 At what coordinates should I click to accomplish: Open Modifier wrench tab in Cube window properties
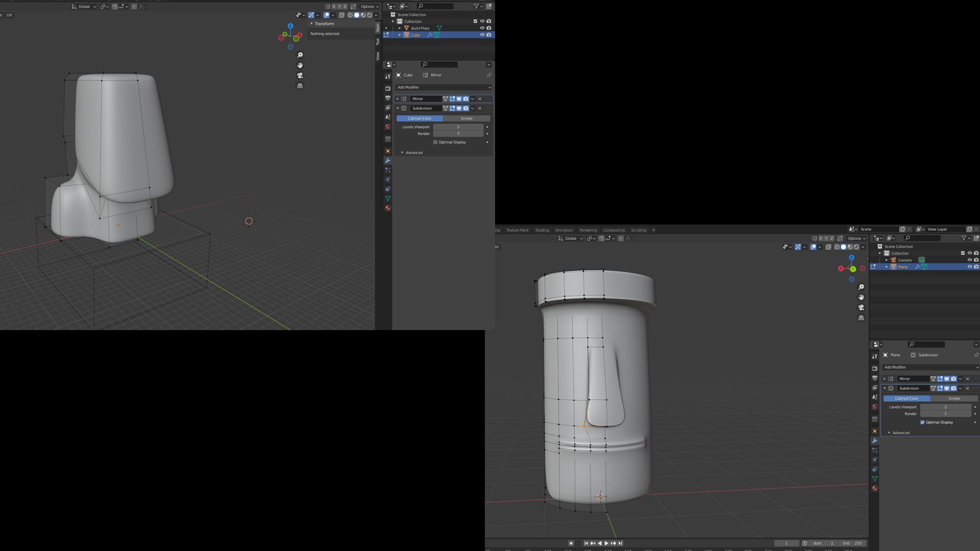[x=388, y=161]
